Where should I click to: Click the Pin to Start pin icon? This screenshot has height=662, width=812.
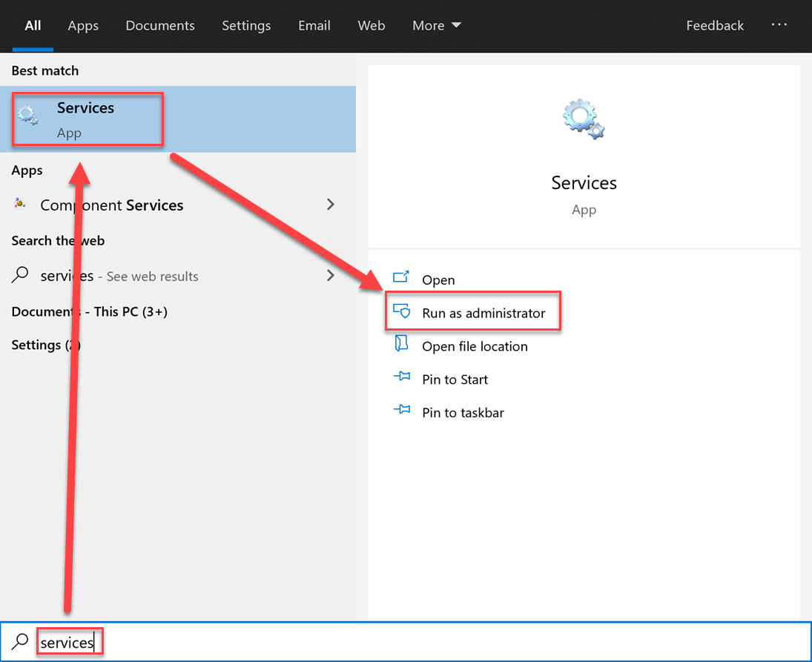tap(401, 378)
